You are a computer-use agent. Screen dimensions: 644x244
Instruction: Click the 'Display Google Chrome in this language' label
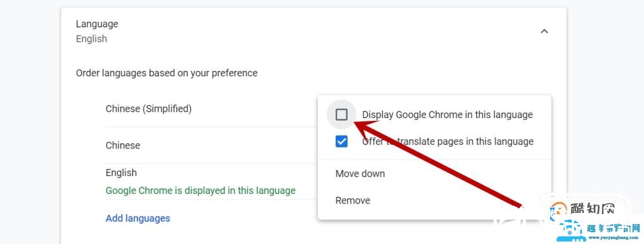447,115
